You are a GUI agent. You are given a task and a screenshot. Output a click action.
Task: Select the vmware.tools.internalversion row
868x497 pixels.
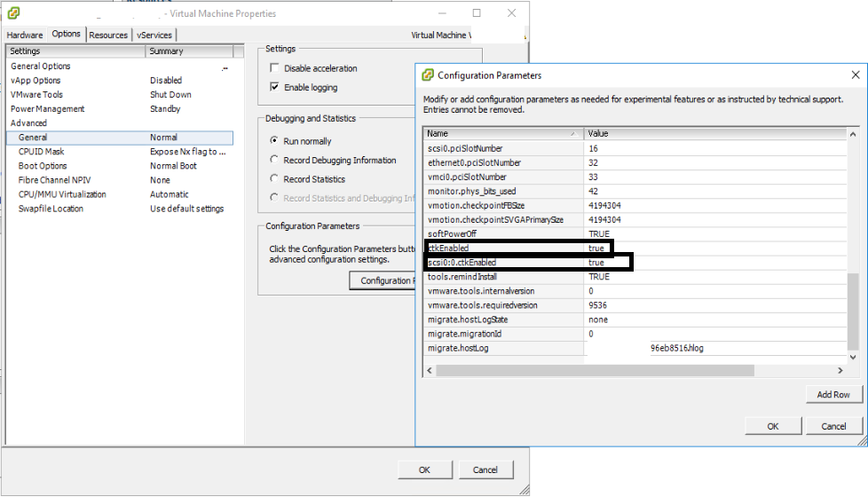tap(635, 291)
